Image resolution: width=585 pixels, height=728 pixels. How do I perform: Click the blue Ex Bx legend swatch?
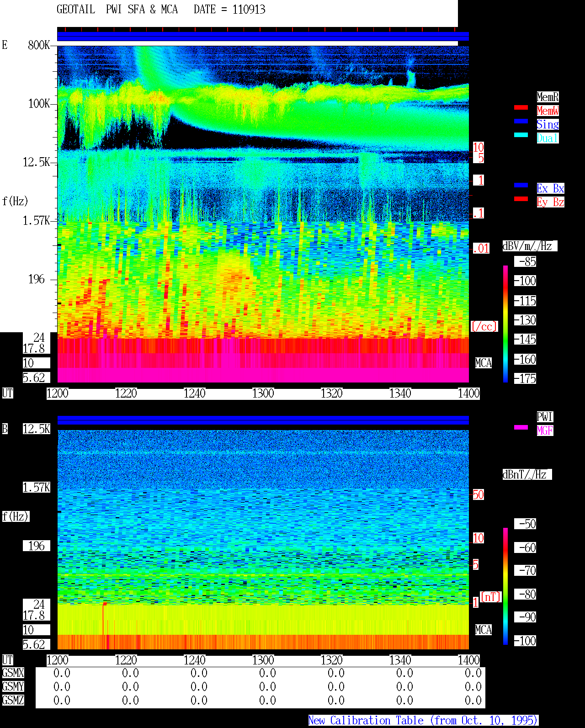[521, 185]
